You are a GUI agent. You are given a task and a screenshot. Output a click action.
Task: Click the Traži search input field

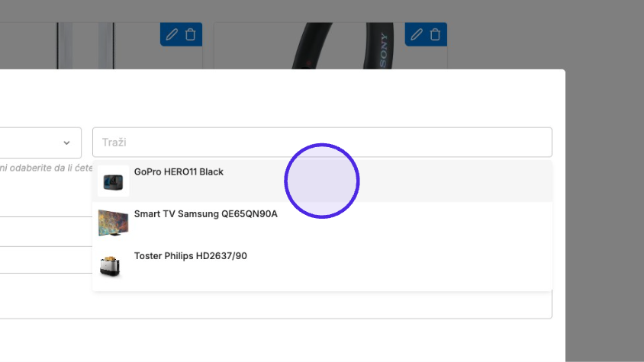[322, 142]
